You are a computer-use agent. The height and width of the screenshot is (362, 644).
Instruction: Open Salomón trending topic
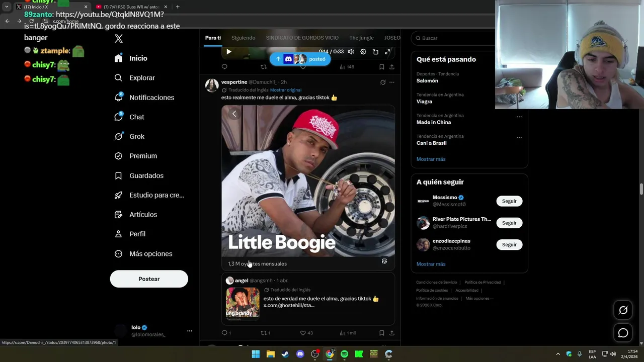coord(427,81)
